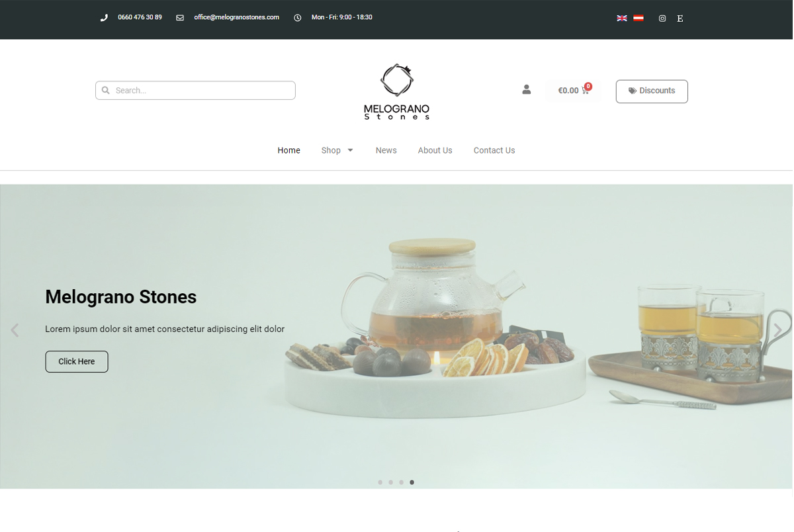Select the first slider pagination dot
Viewport: 794px width, 532px height.
pos(380,482)
